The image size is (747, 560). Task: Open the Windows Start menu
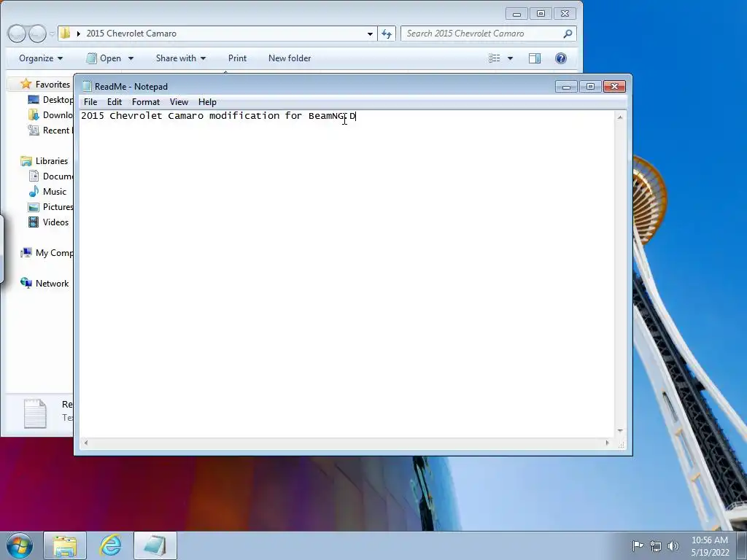(20, 545)
